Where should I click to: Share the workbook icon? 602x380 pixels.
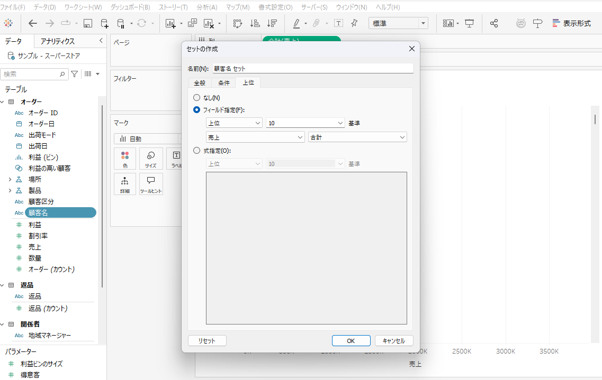494,23
